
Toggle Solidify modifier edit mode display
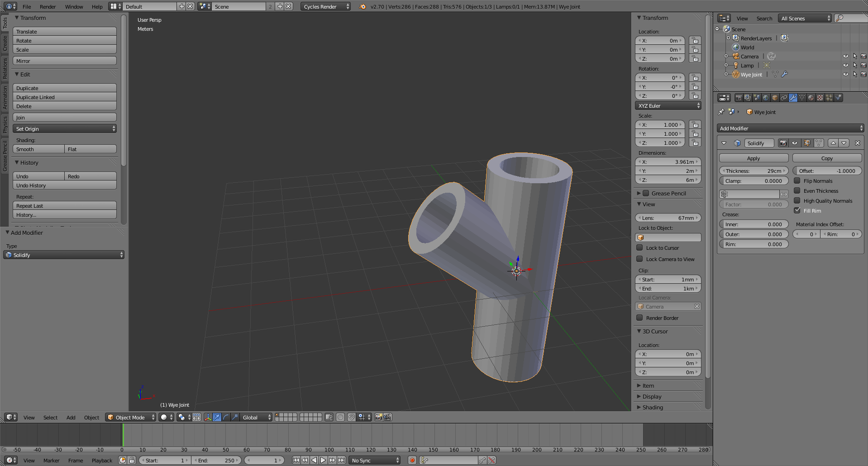tap(807, 143)
